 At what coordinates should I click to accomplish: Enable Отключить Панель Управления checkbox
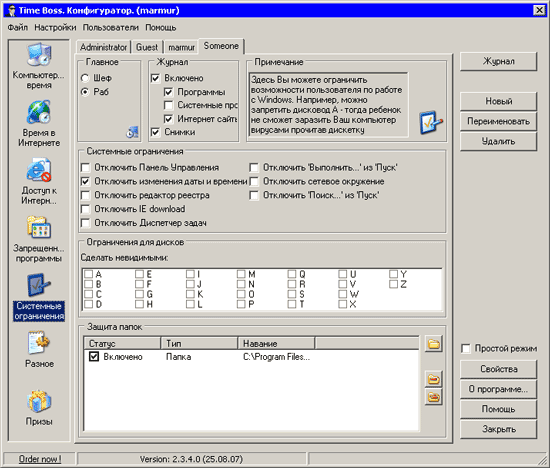(85, 168)
